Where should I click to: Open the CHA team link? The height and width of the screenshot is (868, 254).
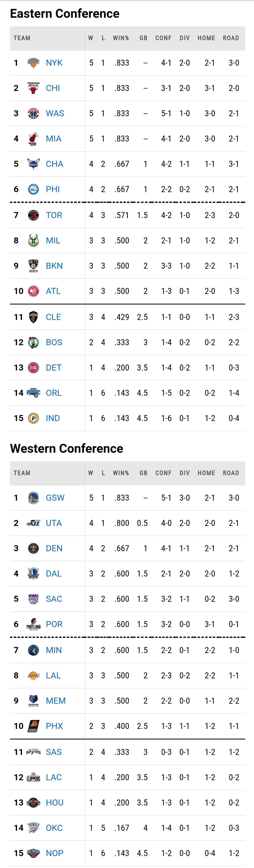point(55,164)
